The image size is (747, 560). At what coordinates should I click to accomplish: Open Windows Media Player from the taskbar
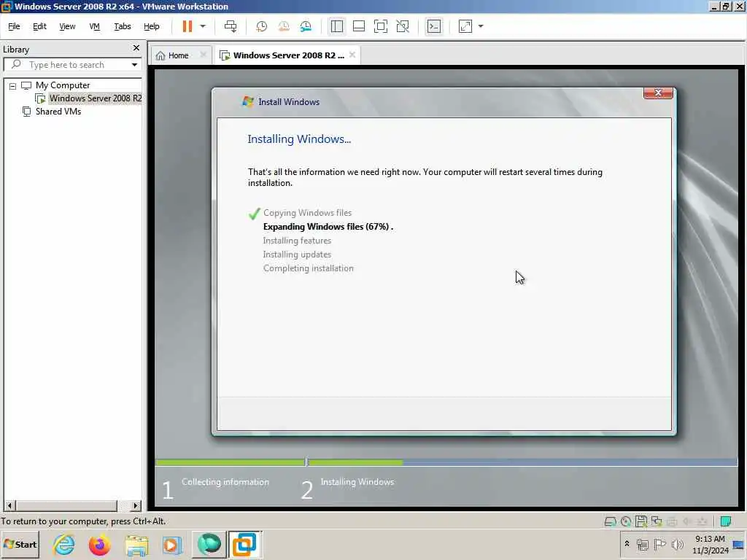(172, 545)
